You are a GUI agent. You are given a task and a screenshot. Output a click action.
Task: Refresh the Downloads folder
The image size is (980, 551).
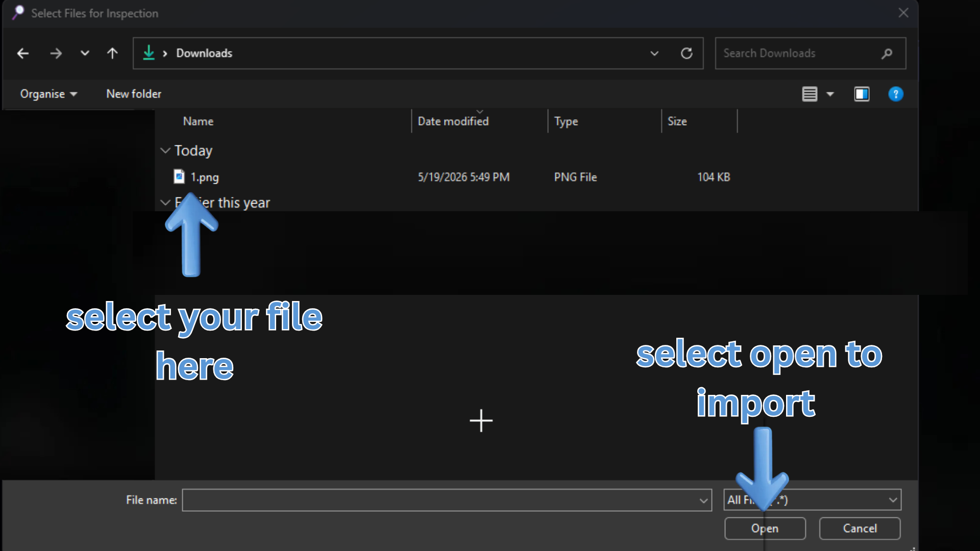[x=687, y=53]
